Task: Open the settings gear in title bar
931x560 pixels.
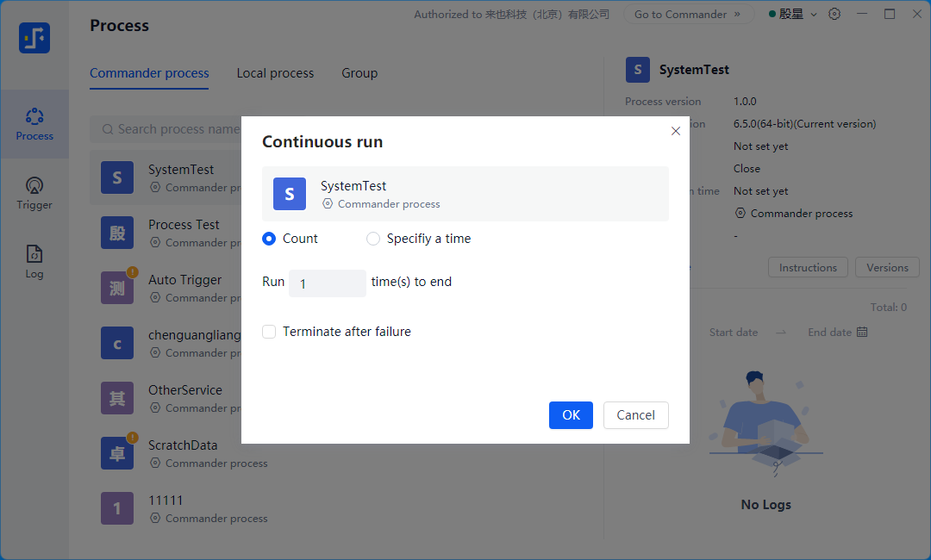Action: click(x=834, y=14)
